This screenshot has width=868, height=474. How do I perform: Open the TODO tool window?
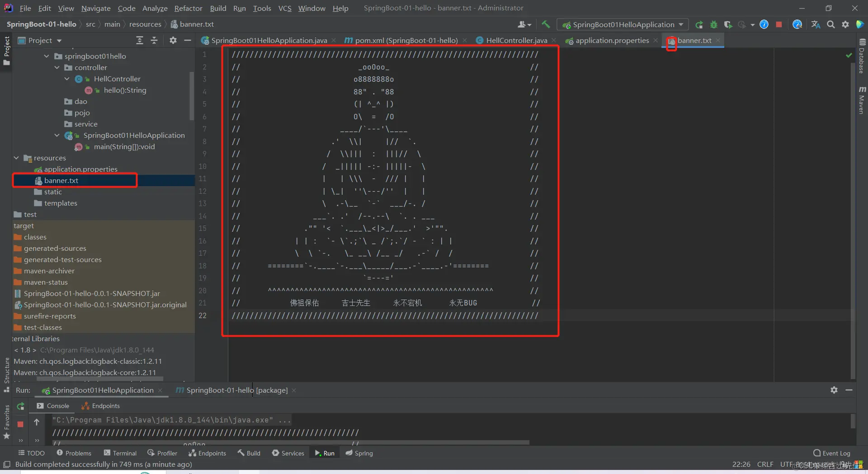[31, 453]
